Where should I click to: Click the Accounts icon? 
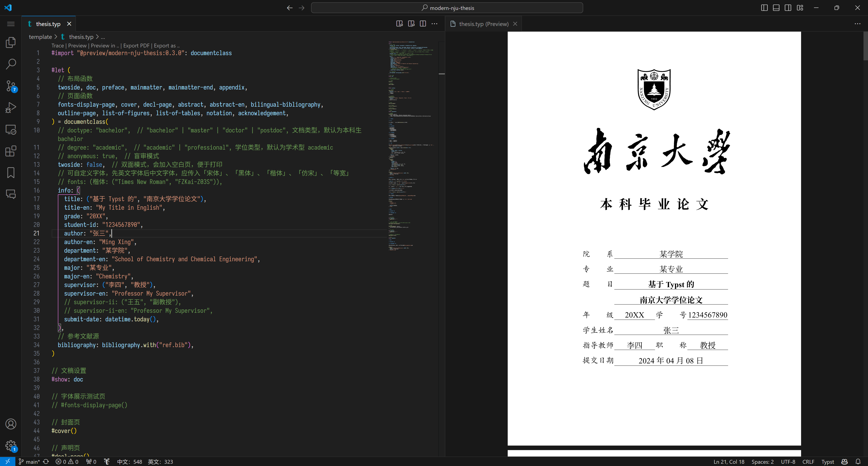point(11,424)
